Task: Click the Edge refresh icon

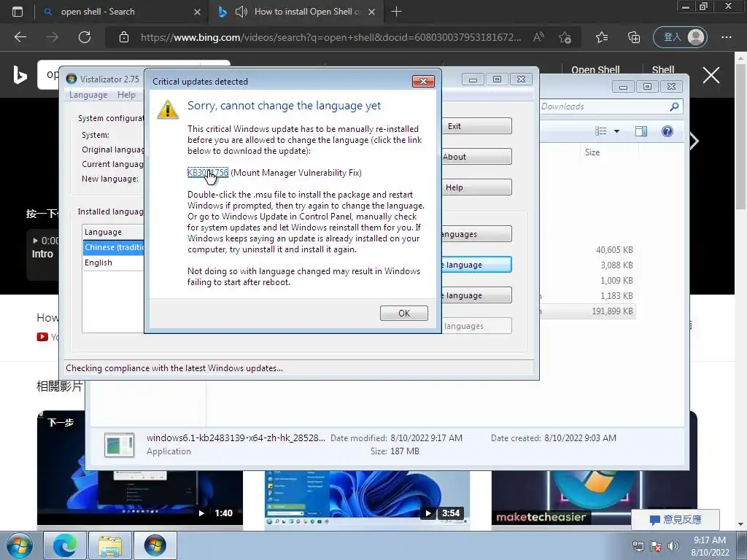Action: click(85, 37)
